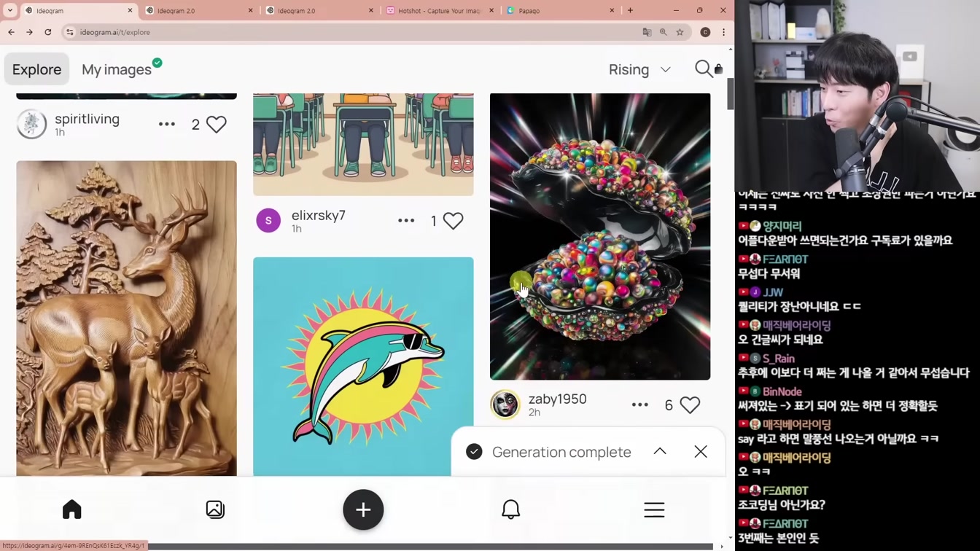The width and height of the screenshot is (980, 551).
Task: Open spiritliving's avatar
Action: tap(31, 124)
